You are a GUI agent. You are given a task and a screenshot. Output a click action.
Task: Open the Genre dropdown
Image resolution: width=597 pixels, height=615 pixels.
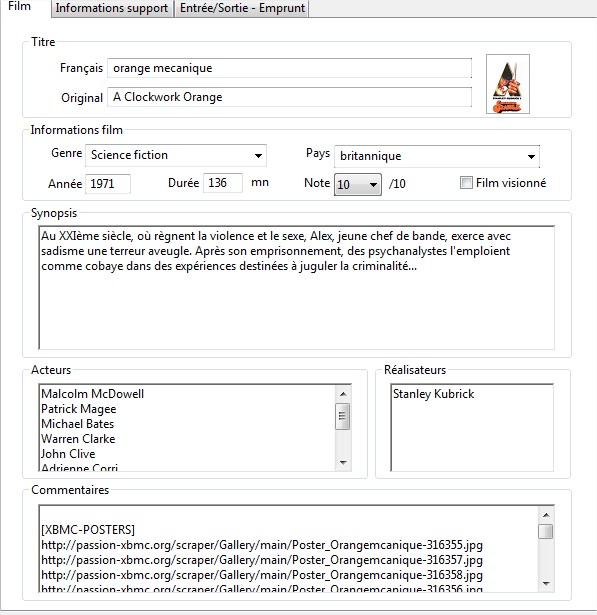(x=176, y=155)
